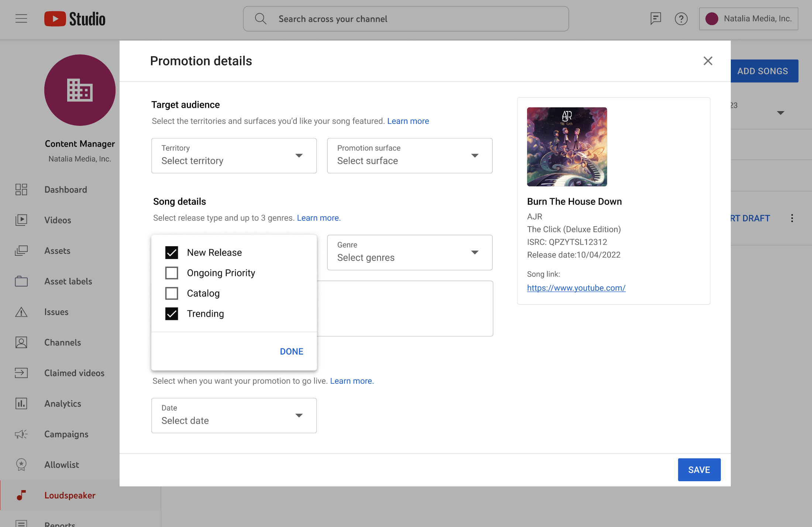This screenshot has height=527, width=812.
Task: Check the Catalog checkbox
Action: click(172, 293)
